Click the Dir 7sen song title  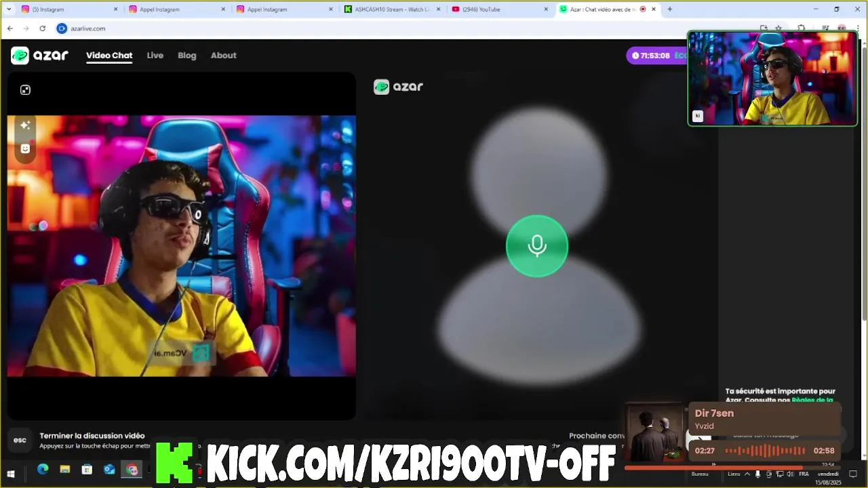(714, 413)
